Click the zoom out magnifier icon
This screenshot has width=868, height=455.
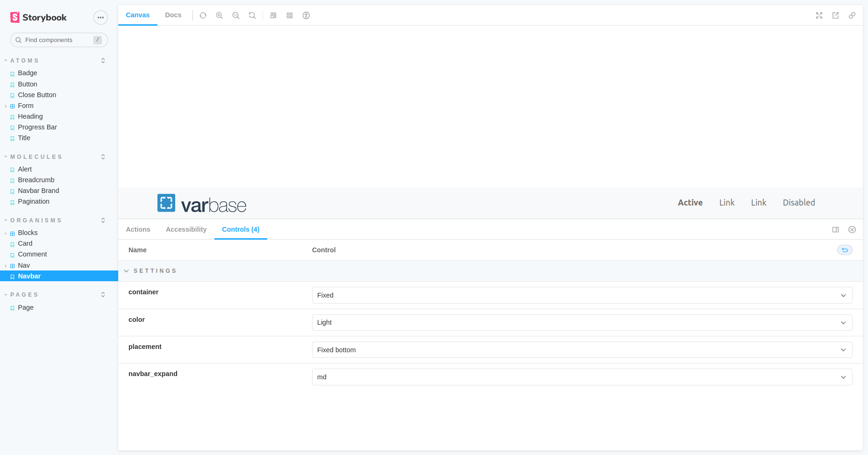236,15
